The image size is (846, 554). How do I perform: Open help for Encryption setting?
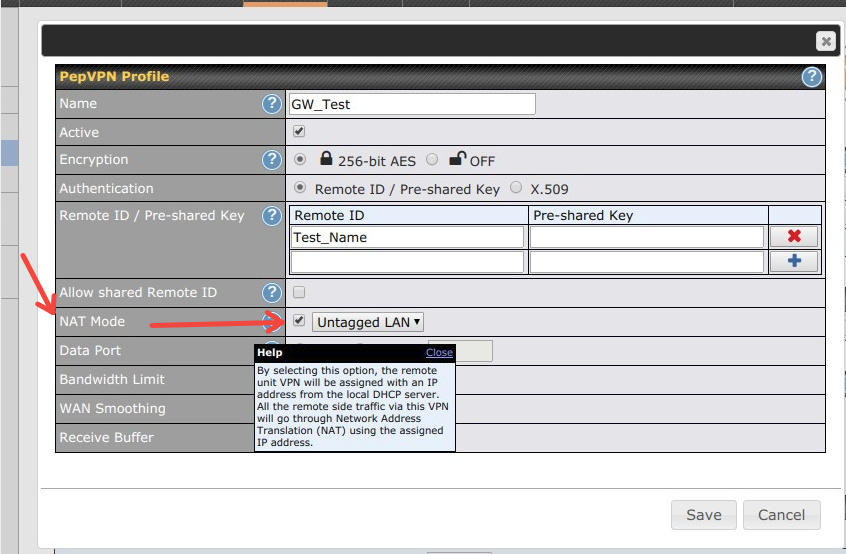pos(271,160)
